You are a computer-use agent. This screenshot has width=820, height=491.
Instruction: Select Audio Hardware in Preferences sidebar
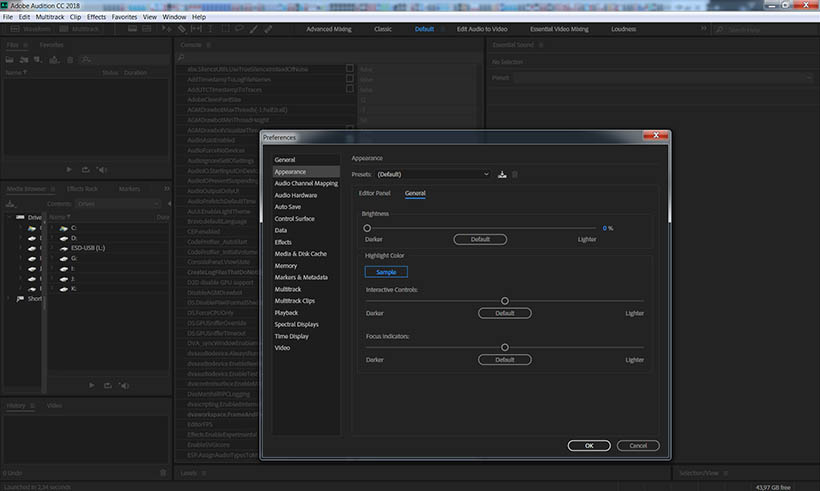tap(296, 195)
